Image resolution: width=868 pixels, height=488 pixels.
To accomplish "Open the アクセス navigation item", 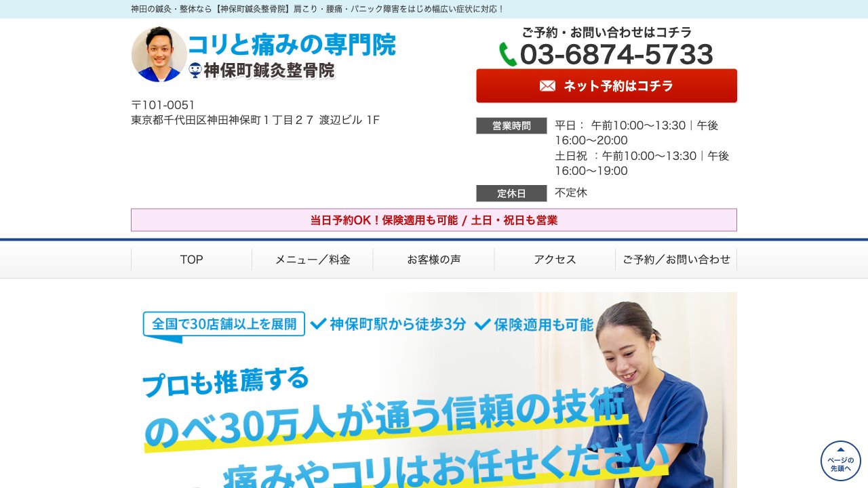I will pos(554,259).
